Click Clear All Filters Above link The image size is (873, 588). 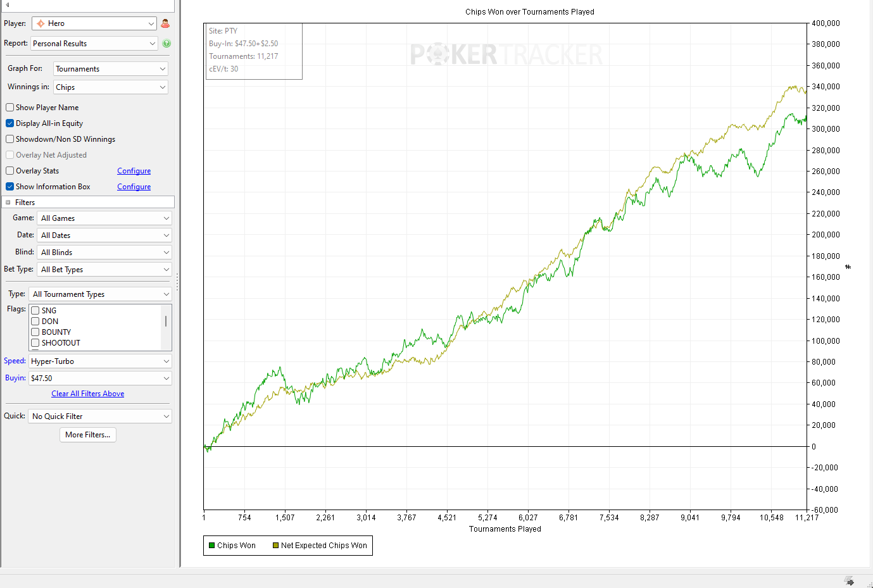tap(88, 394)
